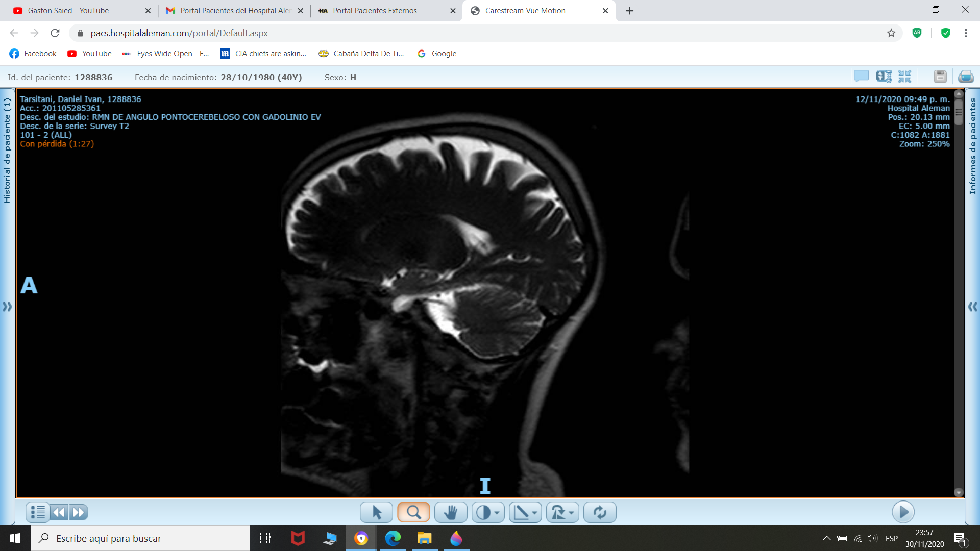Screen dimensions: 980x551
Task: Open the Historial de paciente side tab
Action: [7, 151]
